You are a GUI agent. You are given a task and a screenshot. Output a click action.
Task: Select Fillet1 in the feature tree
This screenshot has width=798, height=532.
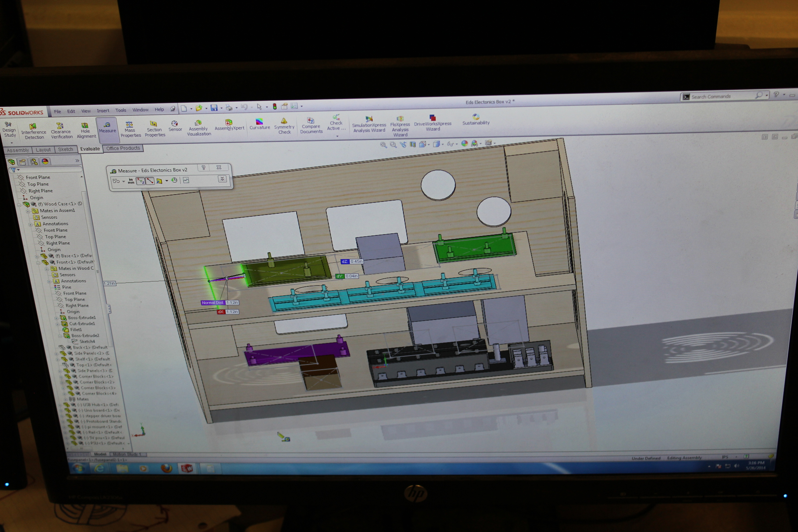point(72,330)
